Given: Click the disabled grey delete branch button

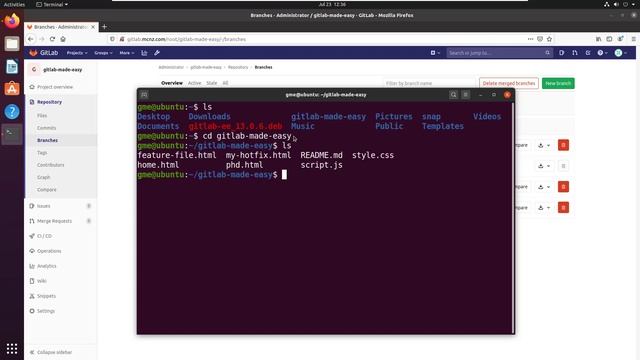Looking at the screenshot, I should click(563, 166).
